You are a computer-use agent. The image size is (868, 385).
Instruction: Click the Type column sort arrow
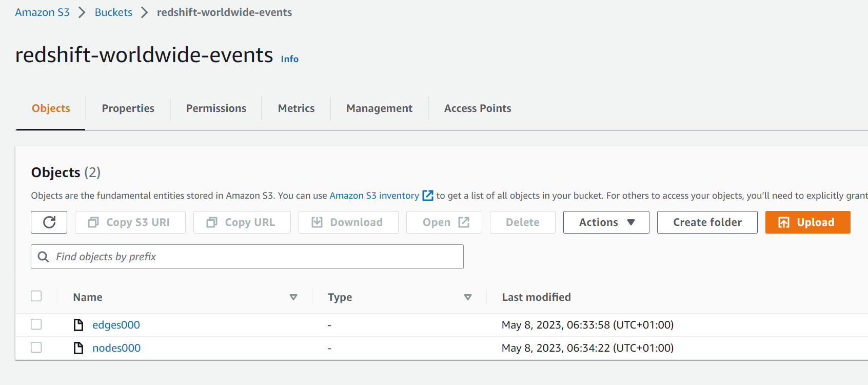(468, 297)
